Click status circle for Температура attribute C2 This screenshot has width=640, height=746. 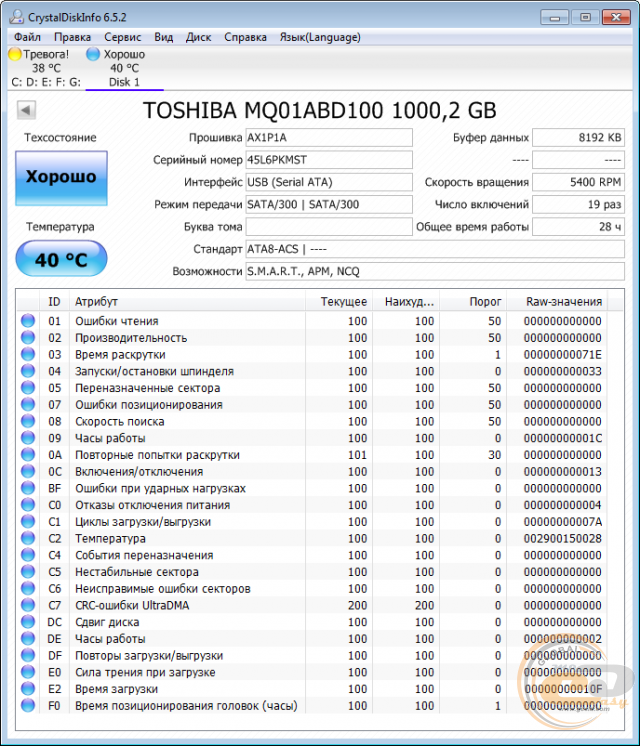pyautogui.click(x=28, y=538)
